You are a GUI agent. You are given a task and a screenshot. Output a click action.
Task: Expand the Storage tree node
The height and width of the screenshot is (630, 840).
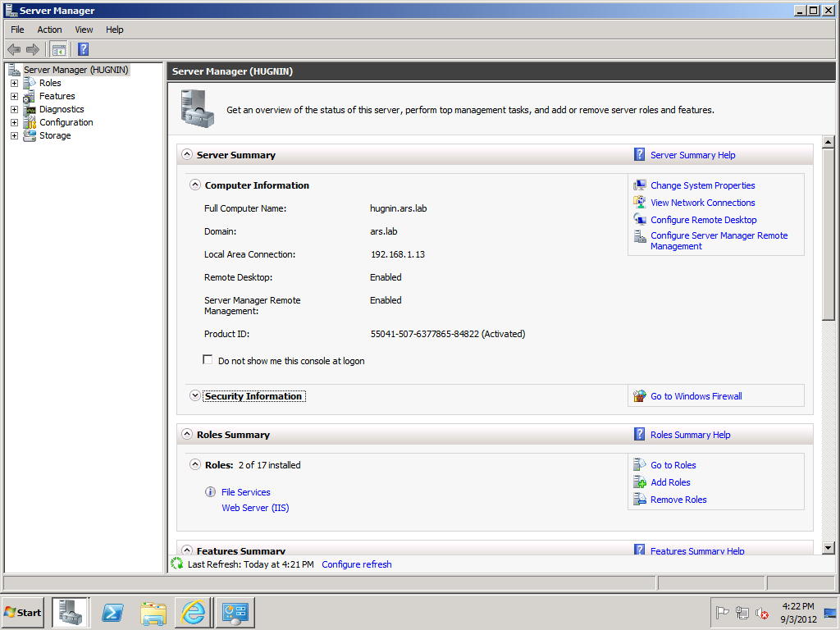15,135
